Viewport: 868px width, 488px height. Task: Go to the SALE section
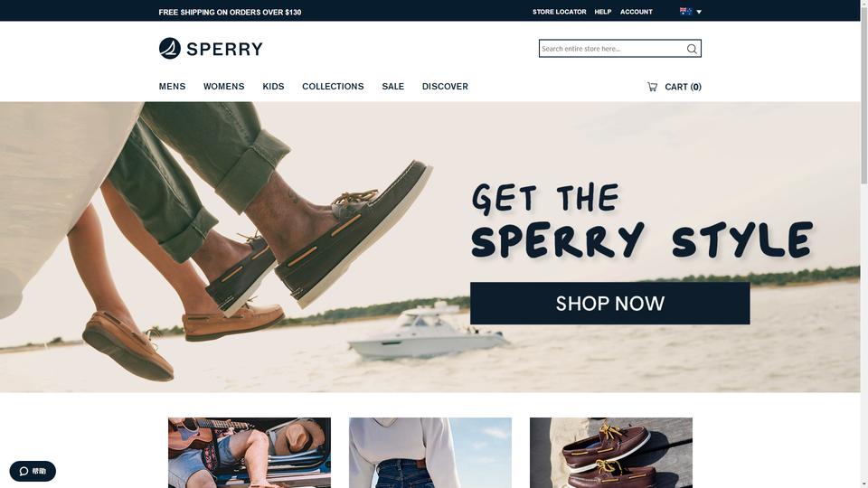point(393,87)
